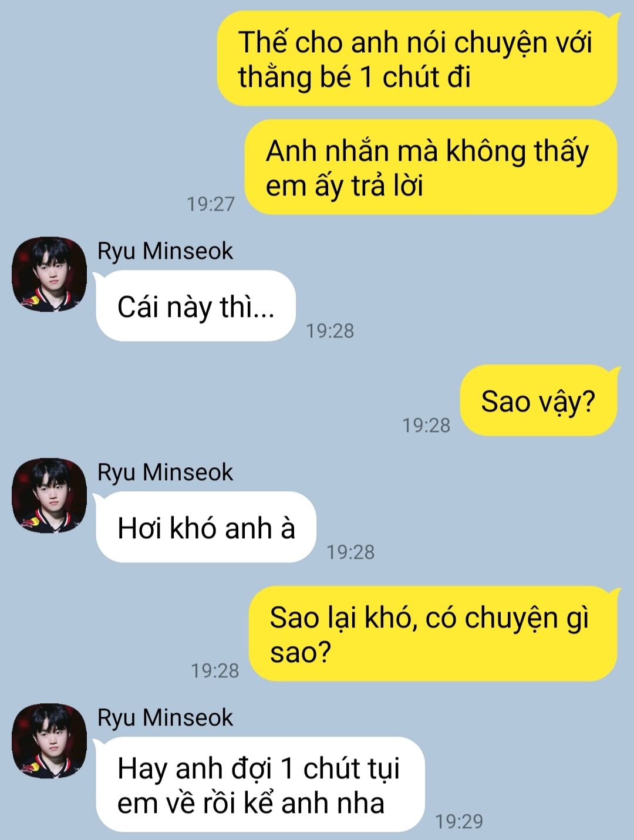
Task: Click the 19:28 timestamp next to "Hơi khó anh à"
Action: 350,552
